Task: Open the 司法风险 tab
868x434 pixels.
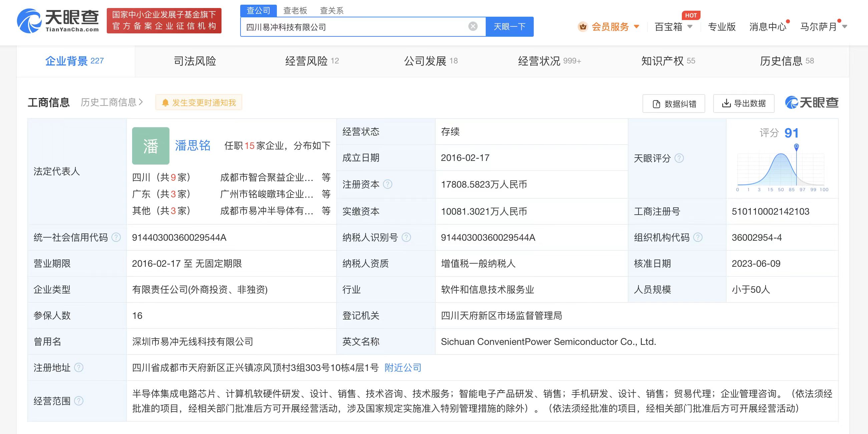Action: click(195, 61)
